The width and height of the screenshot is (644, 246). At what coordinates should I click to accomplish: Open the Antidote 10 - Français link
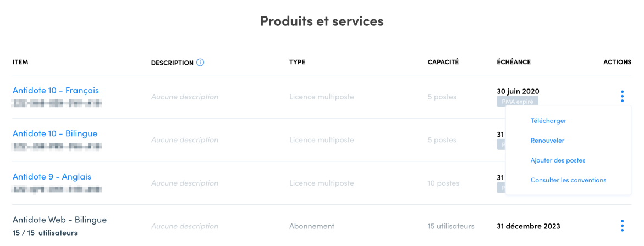point(56,90)
